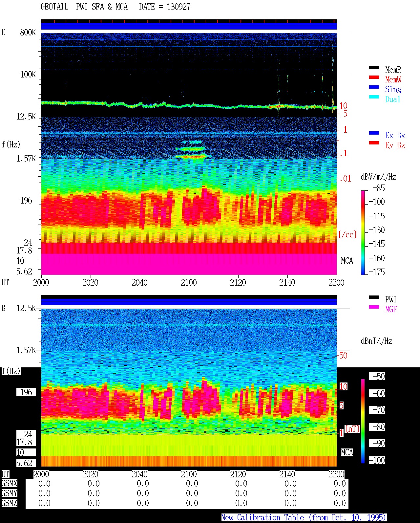Image resolution: width=420 pixels, height=523 pixels.
Task: Click the dBnT magnetic field color scale bar
Action: point(363,421)
